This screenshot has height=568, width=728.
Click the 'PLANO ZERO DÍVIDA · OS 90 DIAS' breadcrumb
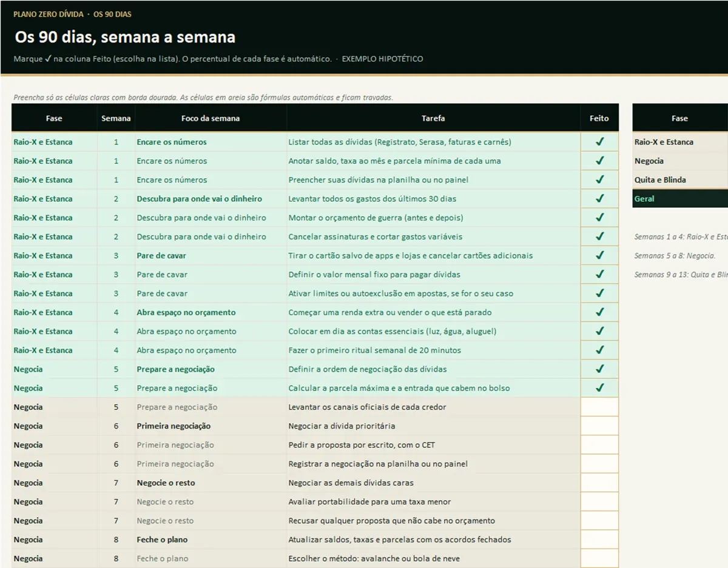point(72,14)
